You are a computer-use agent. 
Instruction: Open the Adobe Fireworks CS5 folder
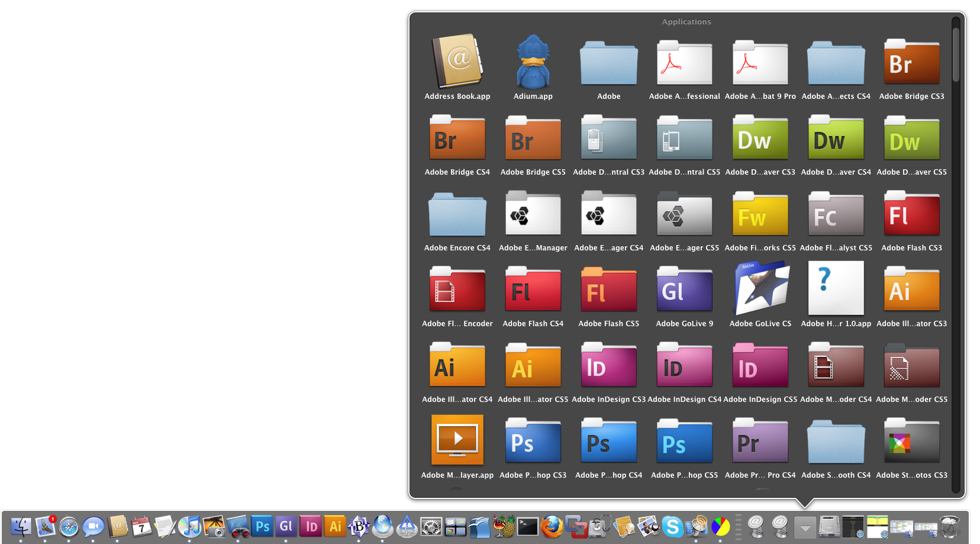[x=760, y=214]
